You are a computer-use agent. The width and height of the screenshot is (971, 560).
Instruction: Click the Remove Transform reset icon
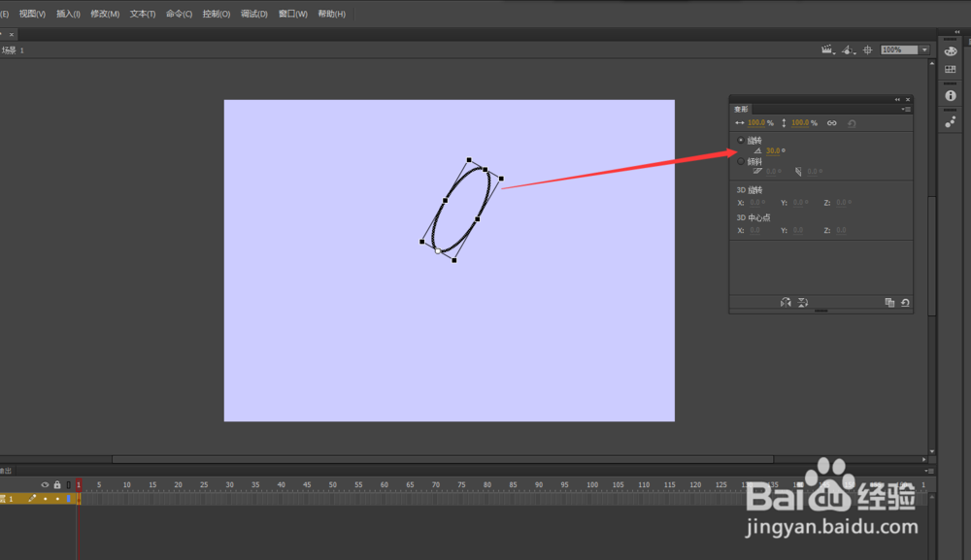[905, 303]
